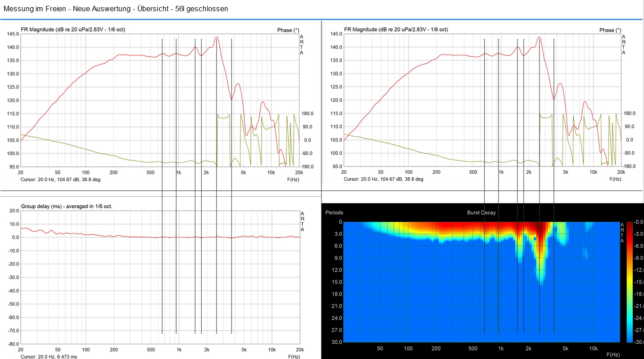Click the highest red peak in left FR chart

(x=217, y=37)
